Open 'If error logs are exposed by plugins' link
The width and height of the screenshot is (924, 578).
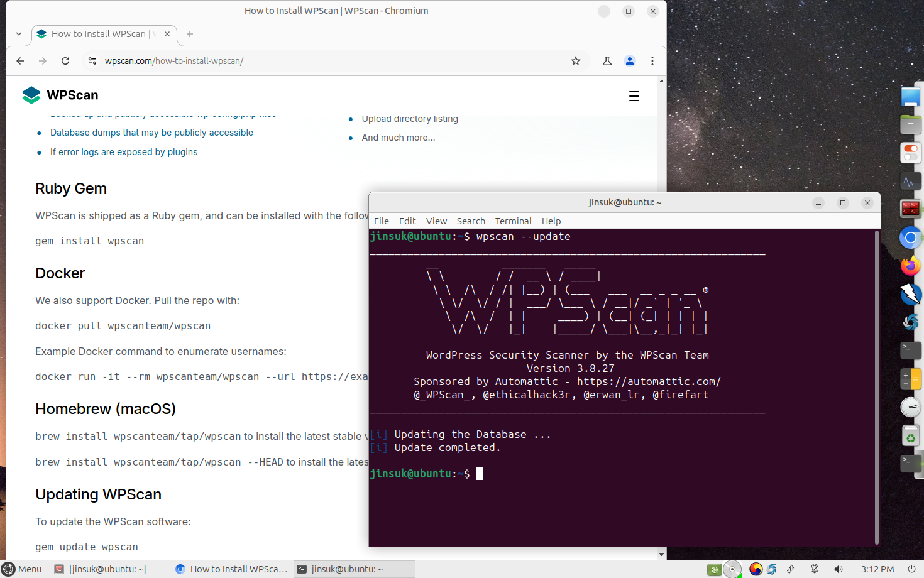coord(124,152)
